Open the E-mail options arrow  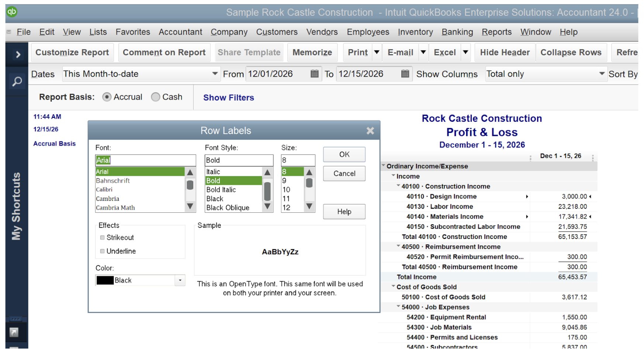(423, 52)
